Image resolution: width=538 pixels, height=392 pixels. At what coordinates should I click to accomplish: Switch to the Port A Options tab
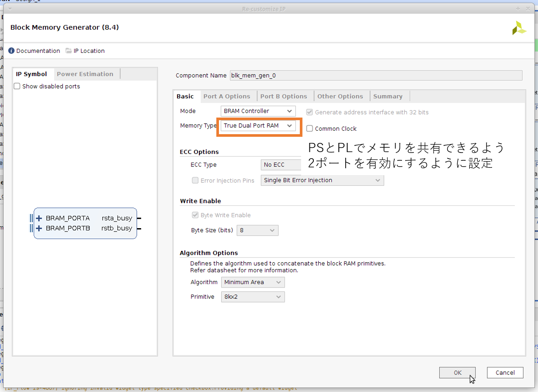pyautogui.click(x=226, y=97)
